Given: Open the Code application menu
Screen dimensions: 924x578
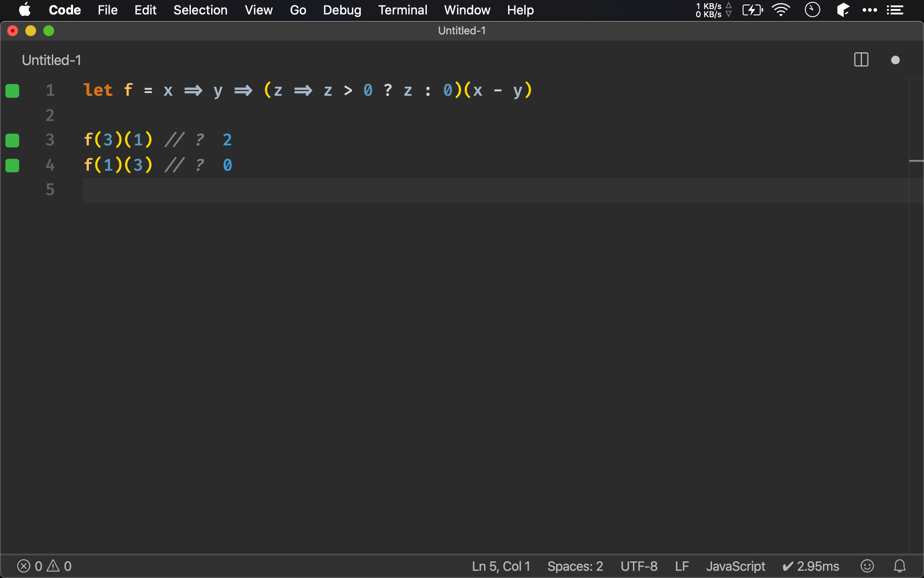Looking at the screenshot, I should pos(65,10).
